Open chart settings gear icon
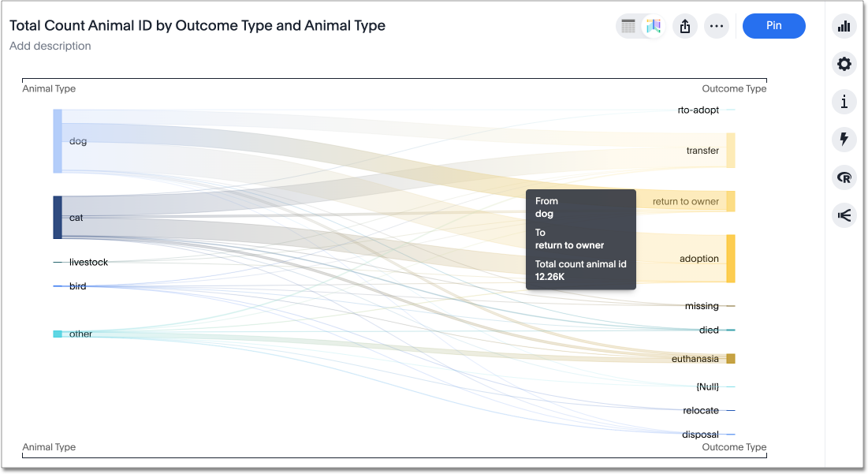Viewport: 868px width, 474px height. 844,64
